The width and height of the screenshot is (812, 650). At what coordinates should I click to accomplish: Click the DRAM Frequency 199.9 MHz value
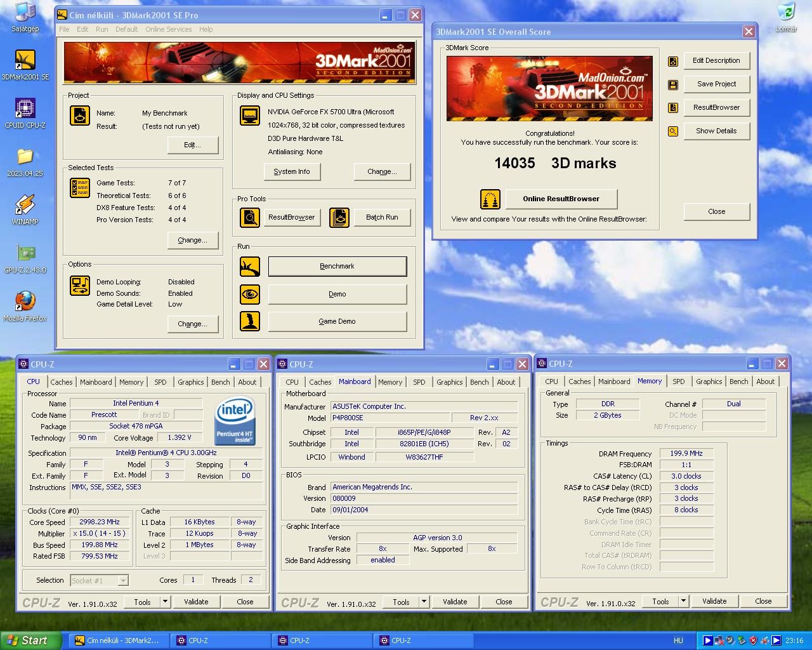[686, 453]
